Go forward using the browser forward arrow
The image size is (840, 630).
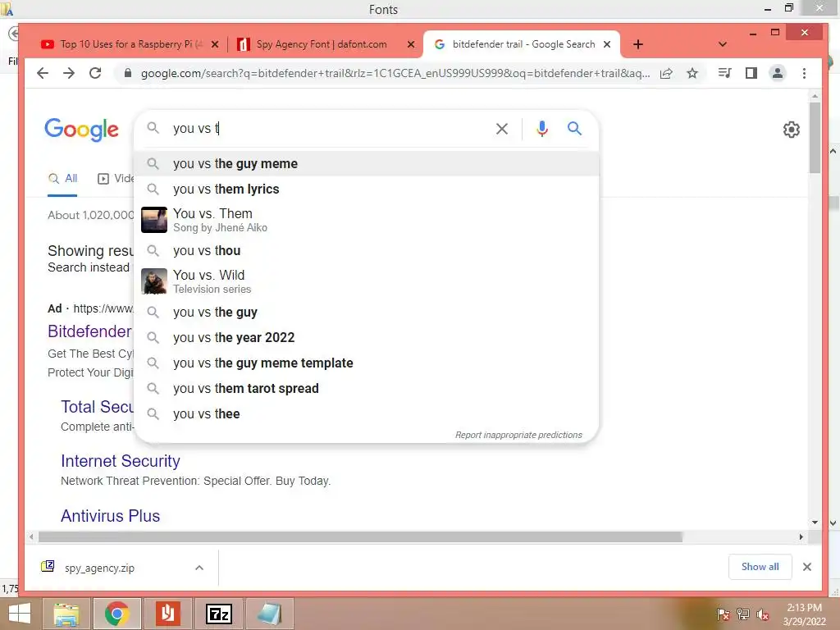tap(69, 73)
